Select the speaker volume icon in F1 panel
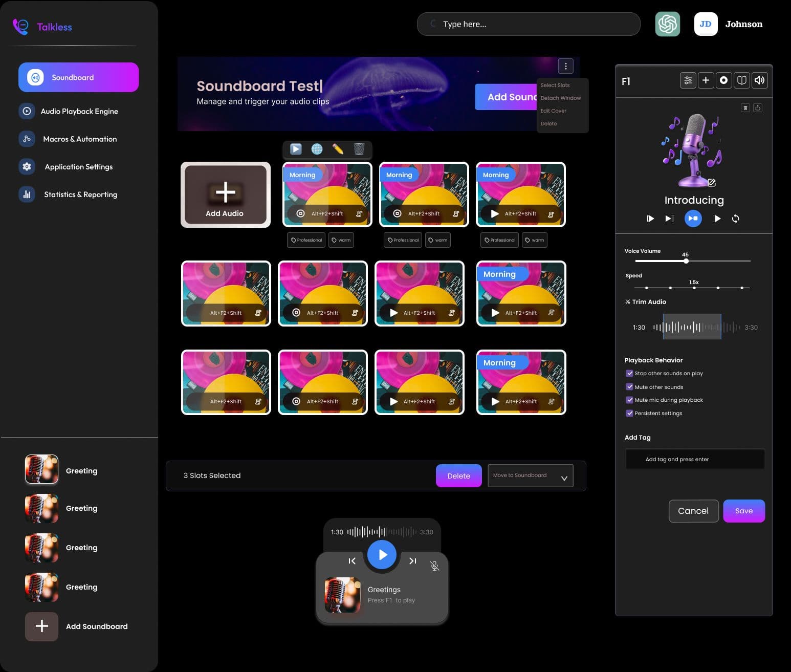 pyautogui.click(x=759, y=80)
